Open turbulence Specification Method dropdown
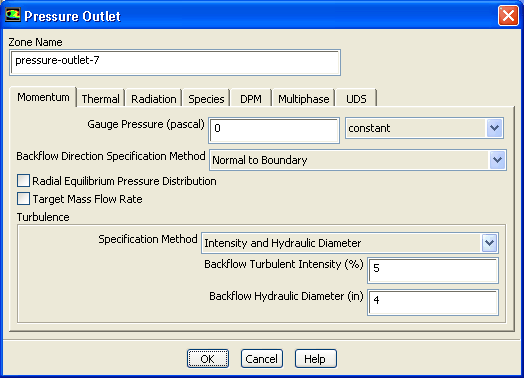Viewport: 524px width, 378px height. [x=350, y=243]
